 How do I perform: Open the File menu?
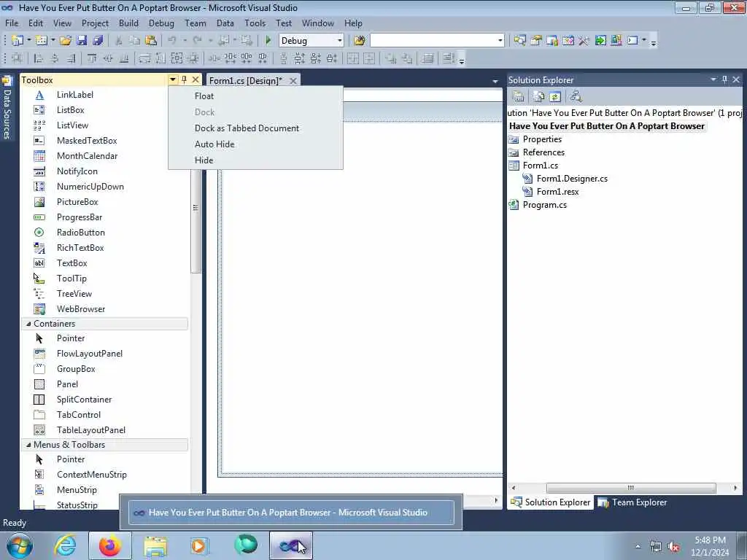(12, 23)
